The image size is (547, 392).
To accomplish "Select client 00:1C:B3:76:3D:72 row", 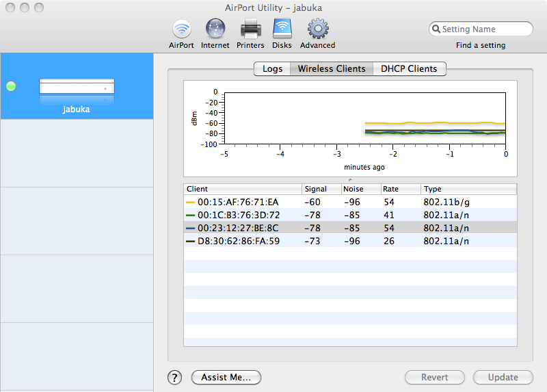I will [350, 215].
